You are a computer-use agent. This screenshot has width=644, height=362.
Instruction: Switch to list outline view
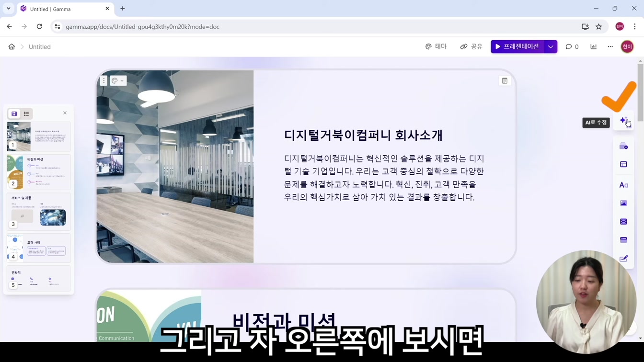(x=26, y=113)
